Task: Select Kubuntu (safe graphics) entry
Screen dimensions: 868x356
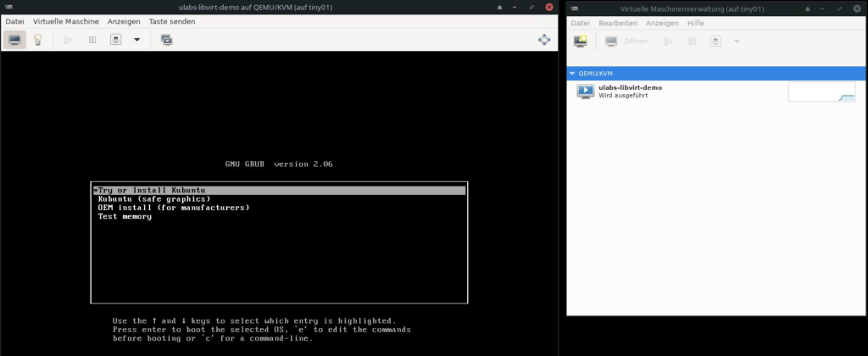Action: pyautogui.click(x=154, y=198)
